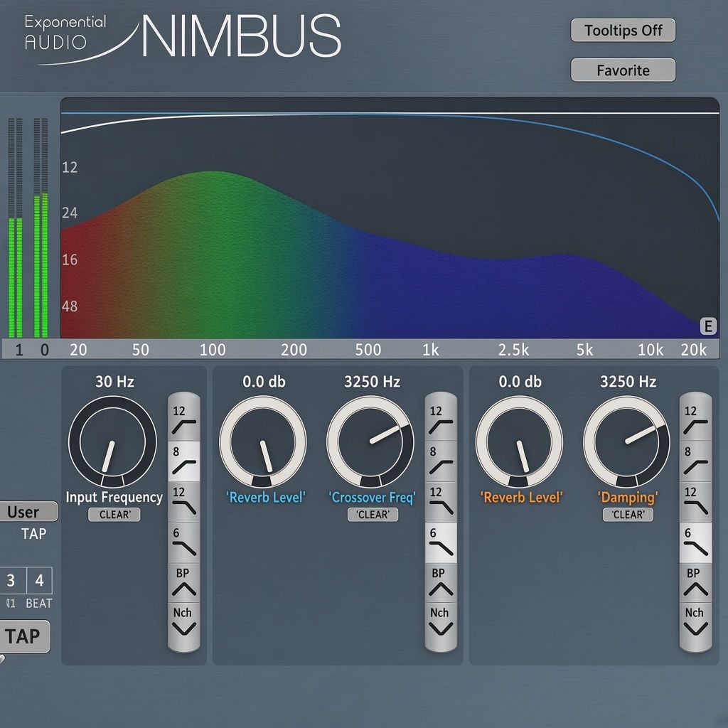Click the 'Damping' knob
The image size is (728, 728).
[x=627, y=441]
